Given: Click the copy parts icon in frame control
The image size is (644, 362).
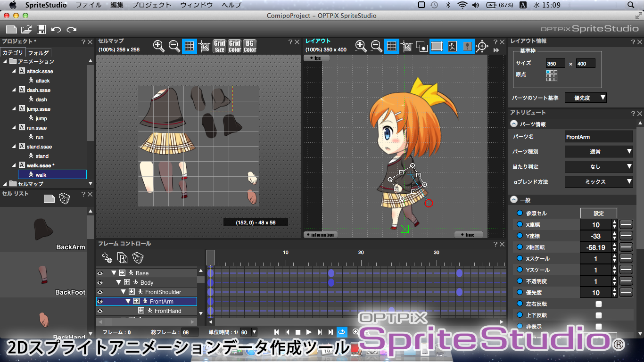Looking at the screenshot, I should click(122, 257).
